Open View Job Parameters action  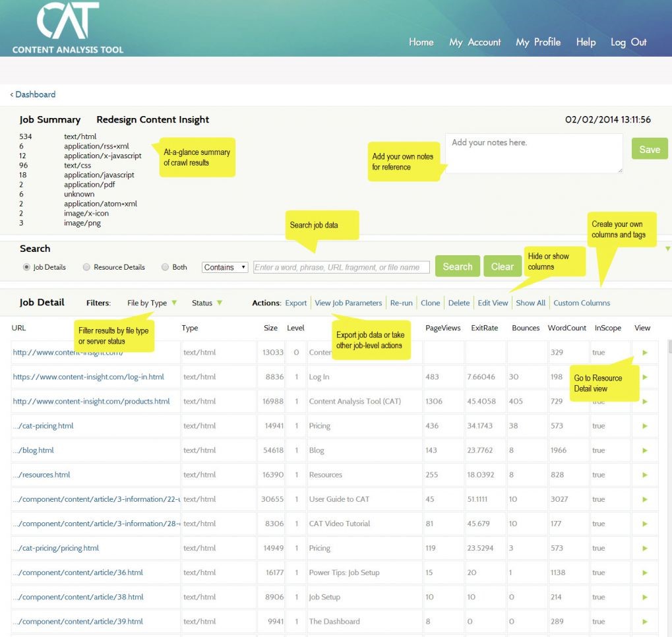pos(348,303)
